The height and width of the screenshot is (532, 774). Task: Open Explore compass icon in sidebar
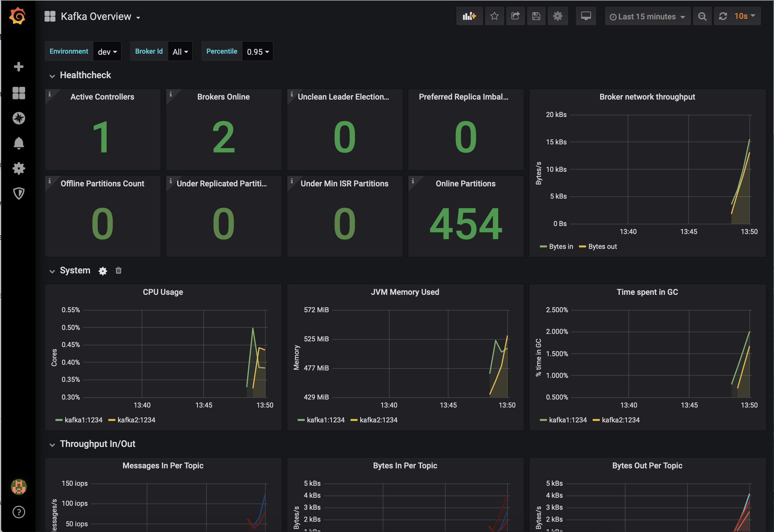(x=19, y=118)
